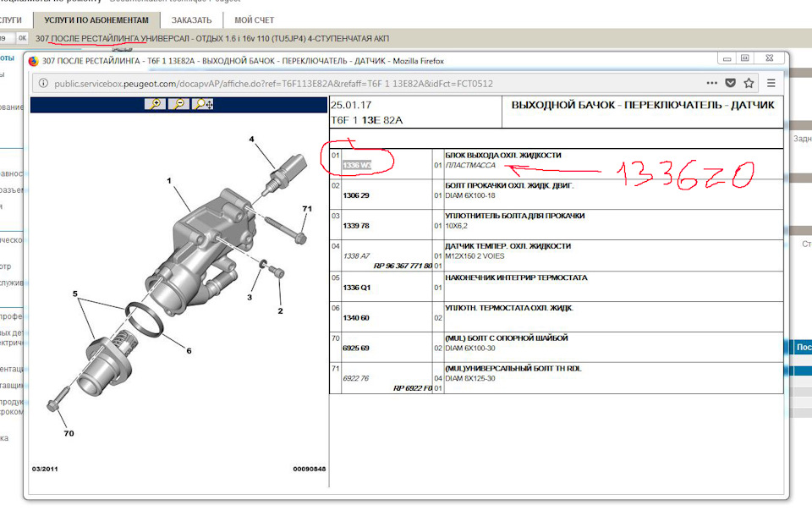Image resolution: width=812 pixels, height=527 pixels.
Task: Click the date 25.01.17 in the header
Action: pyautogui.click(x=351, y=105)
